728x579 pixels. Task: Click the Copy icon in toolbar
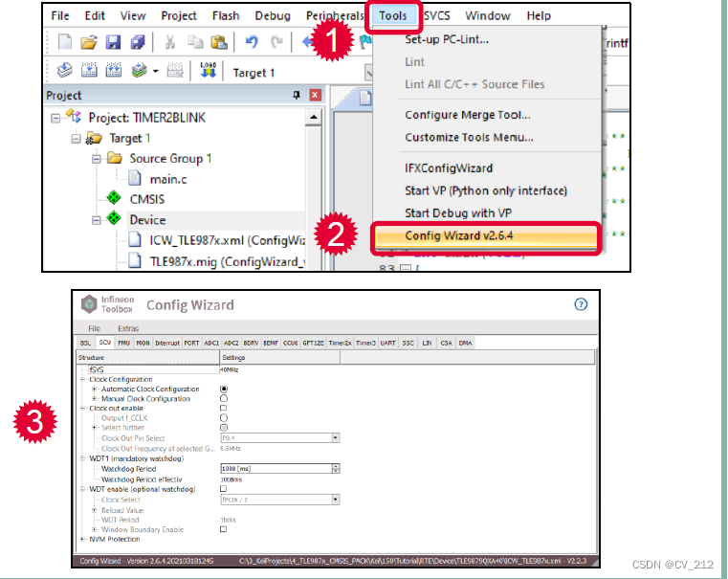(x=195, y=42)
